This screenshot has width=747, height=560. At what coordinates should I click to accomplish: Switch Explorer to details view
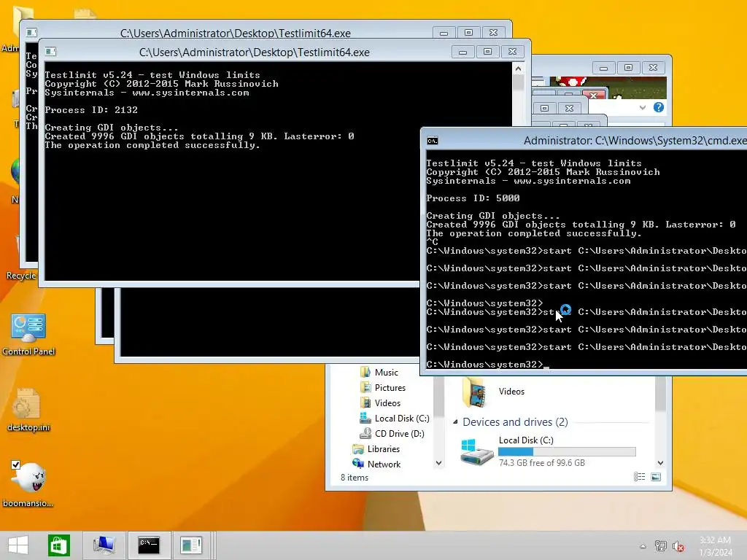(639, 477)
